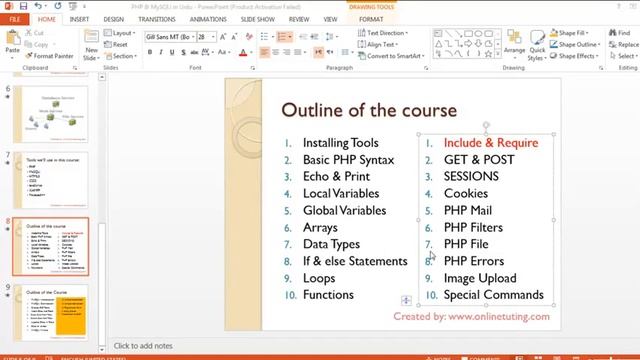640x360 pixels.
Task: Increase list indent level
Action: pos(314,37)
